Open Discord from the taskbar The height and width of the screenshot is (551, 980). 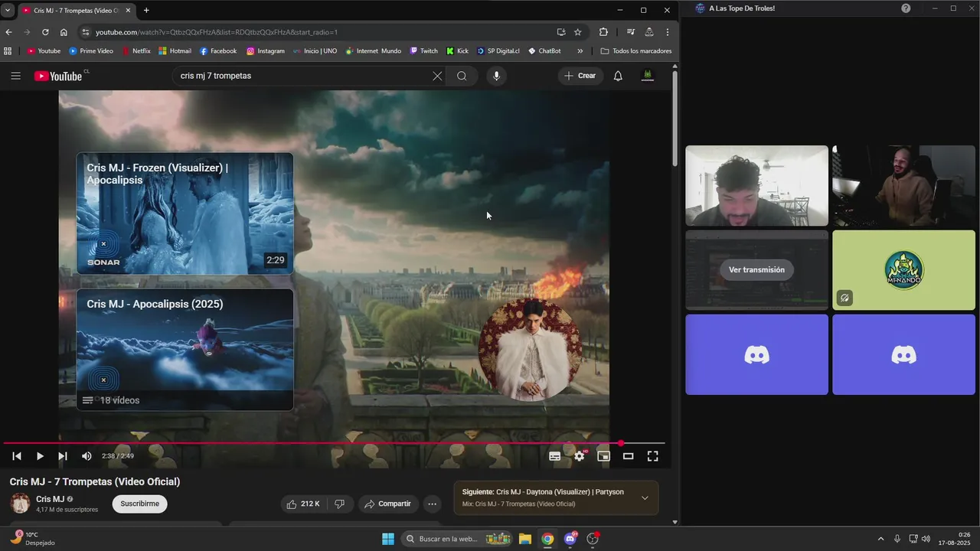pyautogui.click(x=570, y=539)
